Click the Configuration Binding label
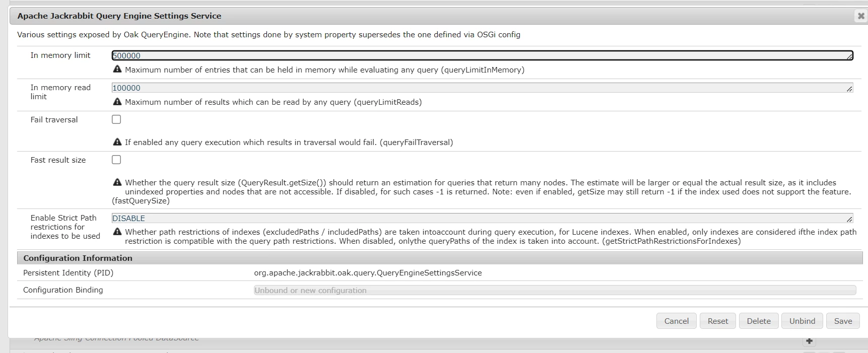868x353 pixels. 63,290
